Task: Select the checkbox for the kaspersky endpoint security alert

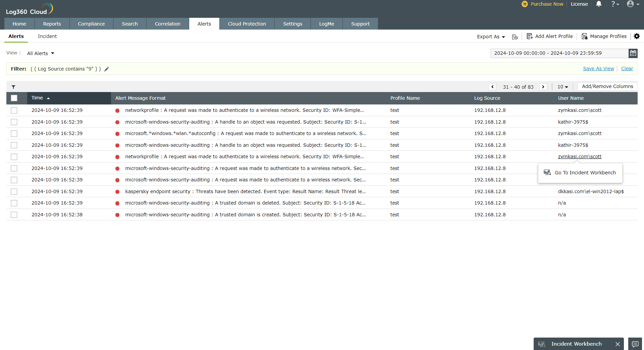Action: point(14,192)
